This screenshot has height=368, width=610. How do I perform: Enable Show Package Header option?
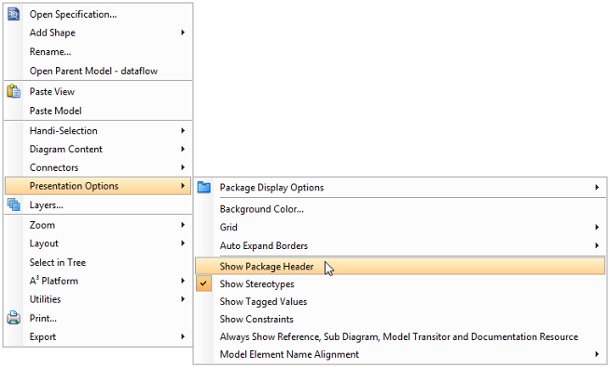[x=400, y=266]
